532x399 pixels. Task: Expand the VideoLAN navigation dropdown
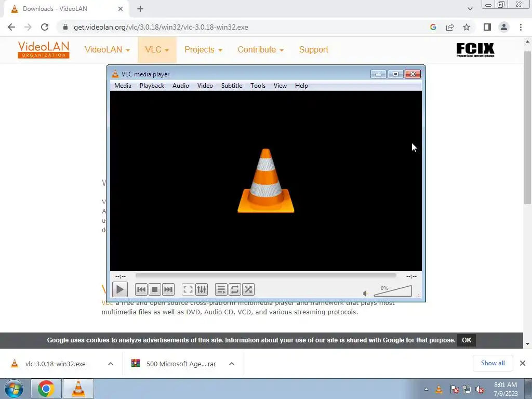[107, 49]
